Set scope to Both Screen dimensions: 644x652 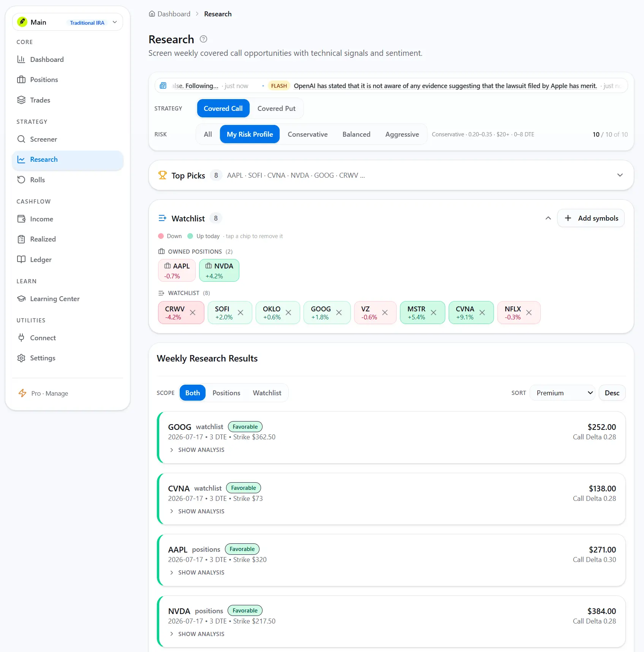193,393
